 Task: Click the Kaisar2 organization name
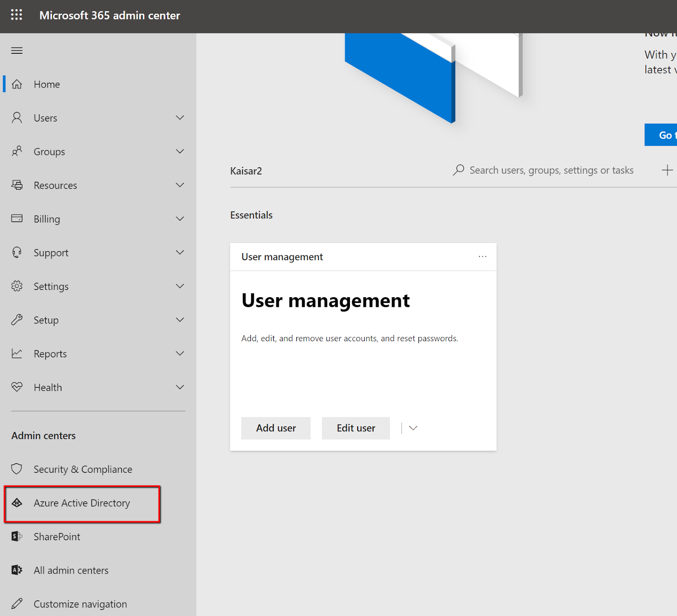pos(246,171)
